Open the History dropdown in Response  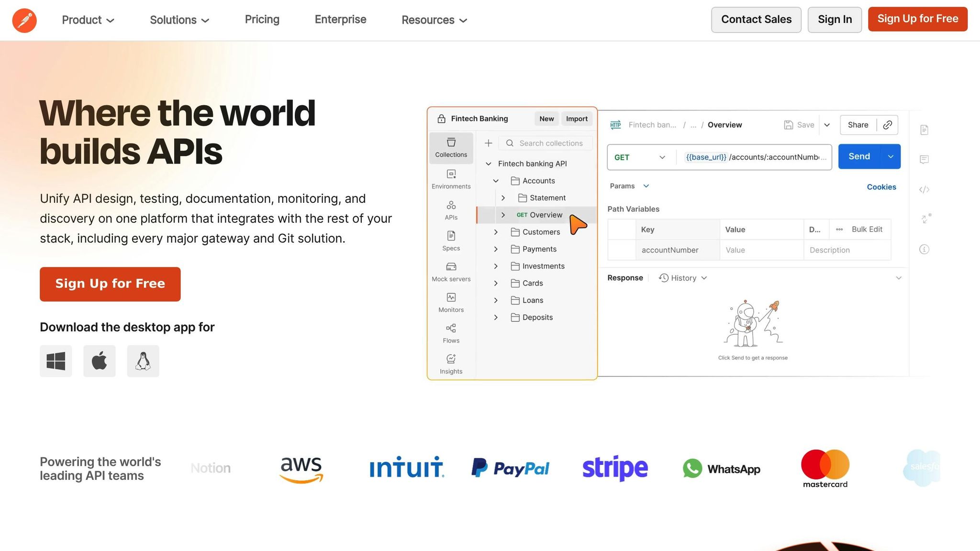click(x=683, y=278)
